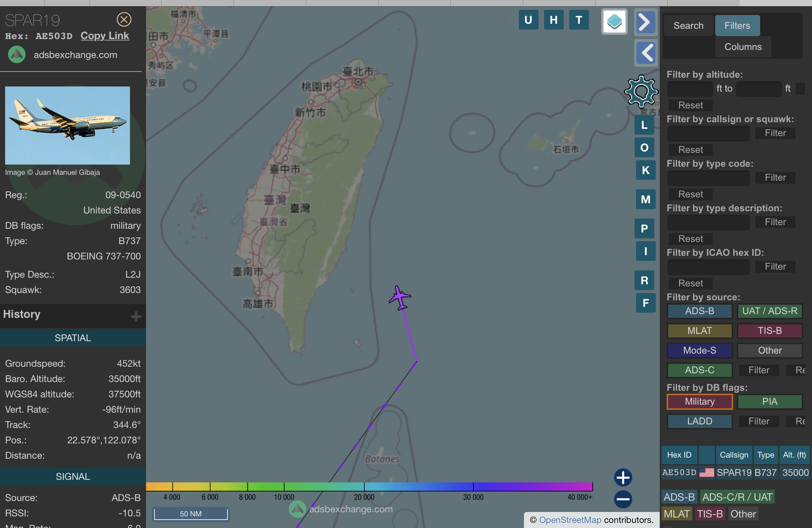The width and height of the screenshot is (812, 528).
Task: Toggle the ADS-C source filter
Action: tap(700, 370)
